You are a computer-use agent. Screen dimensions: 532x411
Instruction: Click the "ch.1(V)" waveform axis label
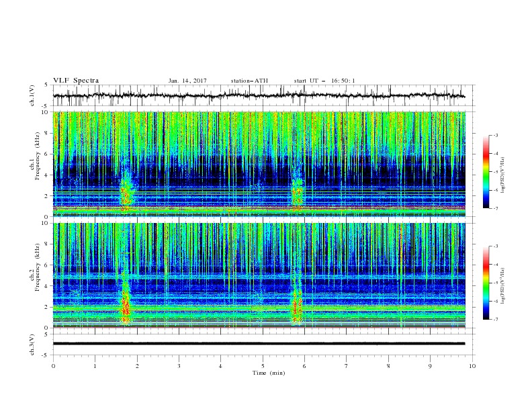tap(32, 95)
